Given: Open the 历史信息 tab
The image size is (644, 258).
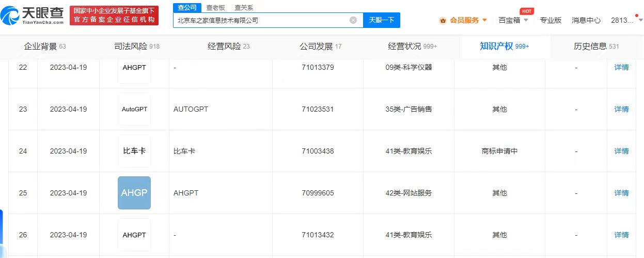Looking at the screenshot, I should [596, 47].
